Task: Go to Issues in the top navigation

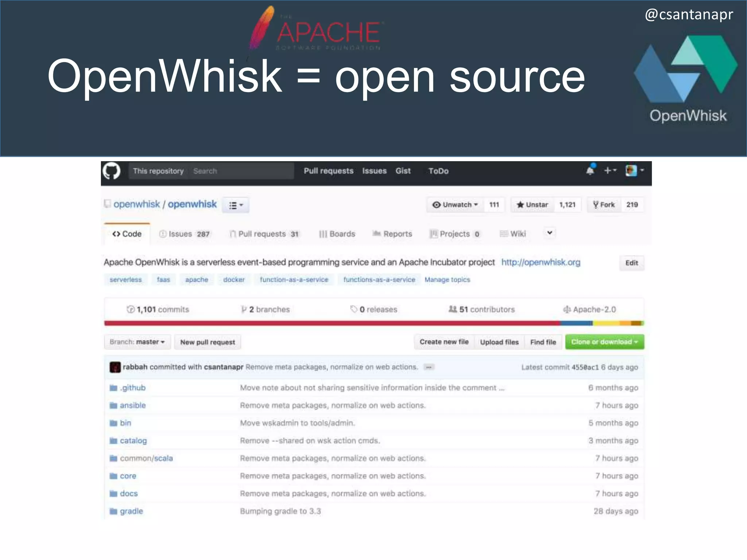Action: (374, 171)
